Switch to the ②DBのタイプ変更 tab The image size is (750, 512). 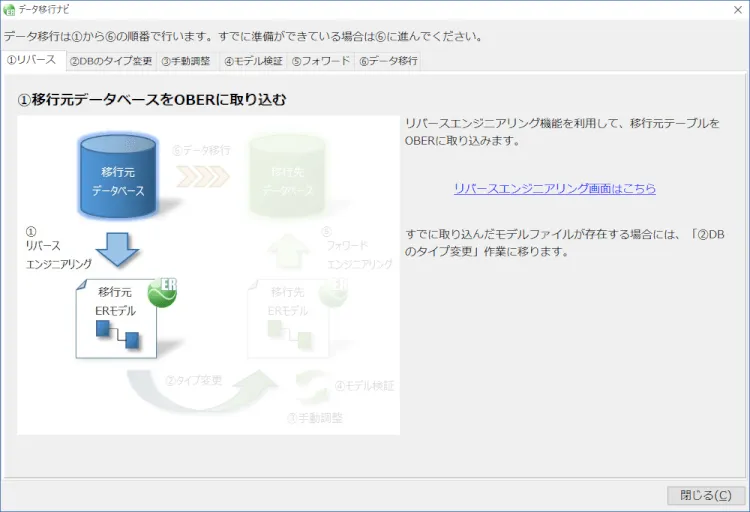pos(110,61)
